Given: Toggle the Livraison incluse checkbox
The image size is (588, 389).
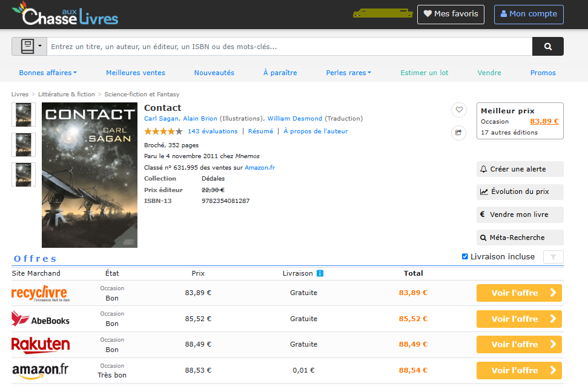Looking at the screenshot, I should [465, 256].
